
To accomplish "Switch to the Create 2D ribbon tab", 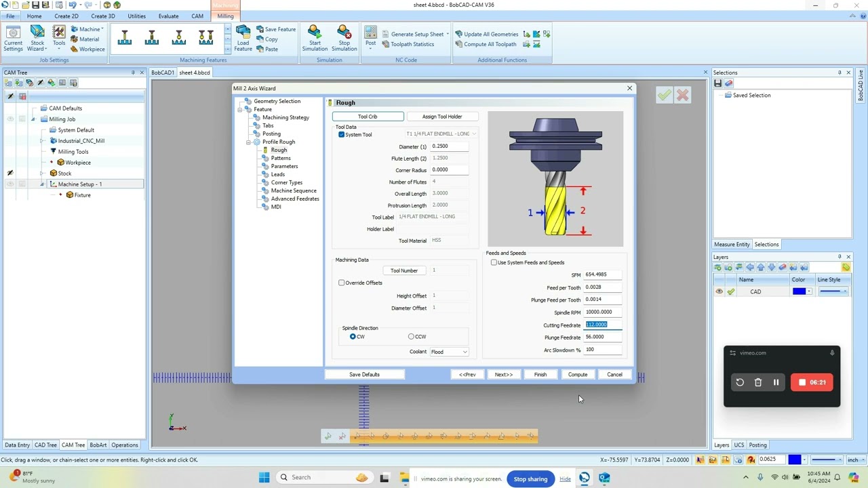I will coord(66,16).
